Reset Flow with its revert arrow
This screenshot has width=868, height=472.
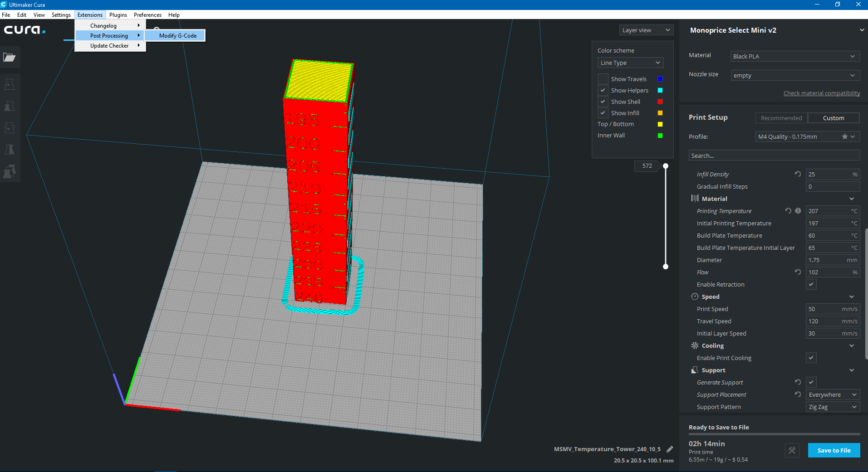tap(798, 272)
